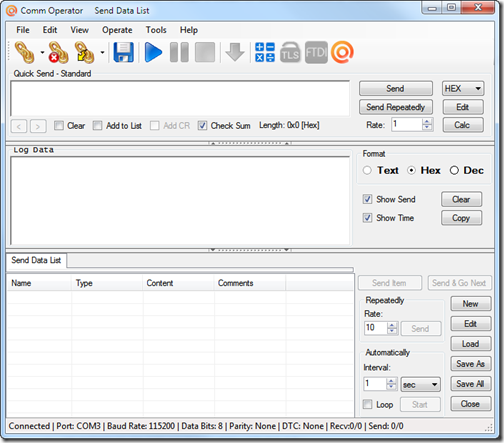Open the blue calculator icon
Viewport: 504px width, 443px height.
pyautogui.click(x=265, y=52)
